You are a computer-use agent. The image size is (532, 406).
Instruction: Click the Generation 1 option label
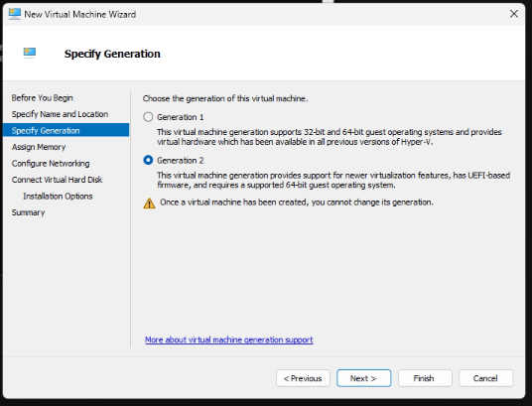coord(181,117)
